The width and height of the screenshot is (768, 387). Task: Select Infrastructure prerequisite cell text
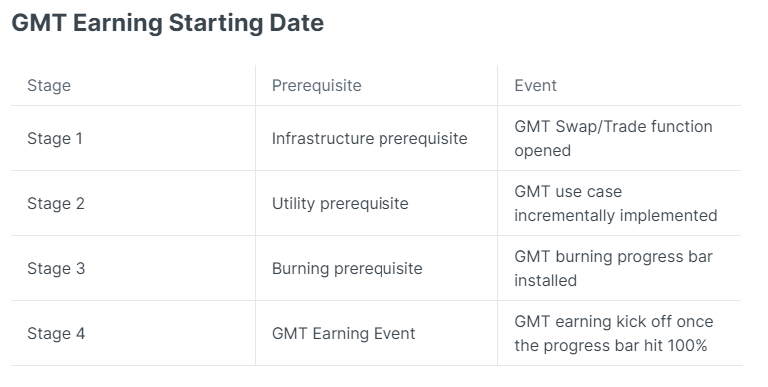369,139
